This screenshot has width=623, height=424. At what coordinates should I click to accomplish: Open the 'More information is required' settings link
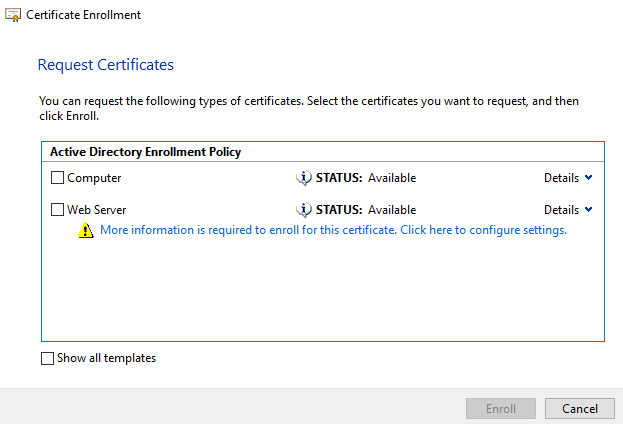(333, 230)
